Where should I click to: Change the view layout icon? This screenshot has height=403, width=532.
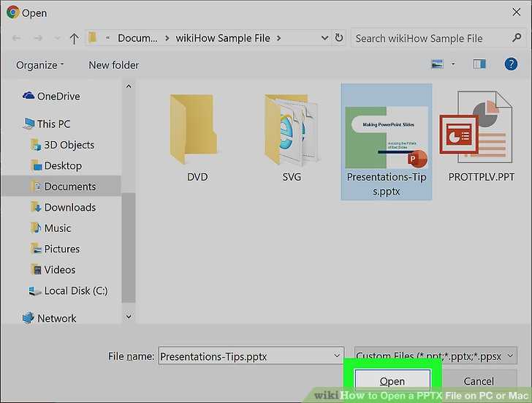[437, 64]
